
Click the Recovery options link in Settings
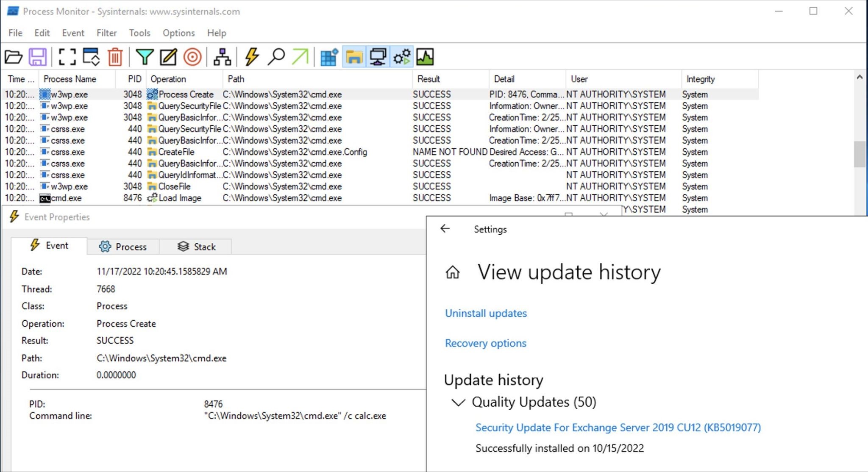tap(486, 343)
